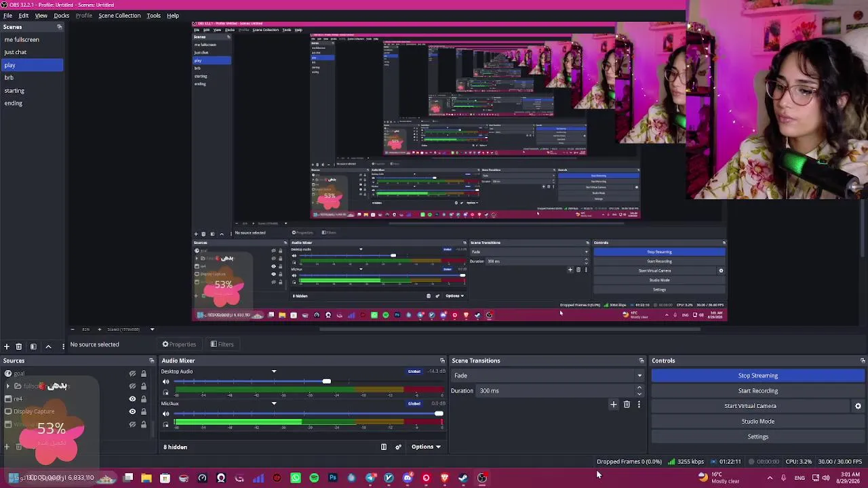The width and height of the screenshot is (868, 488).
Task: Select the 'ending' scene
Action: [x=32, y=104]
